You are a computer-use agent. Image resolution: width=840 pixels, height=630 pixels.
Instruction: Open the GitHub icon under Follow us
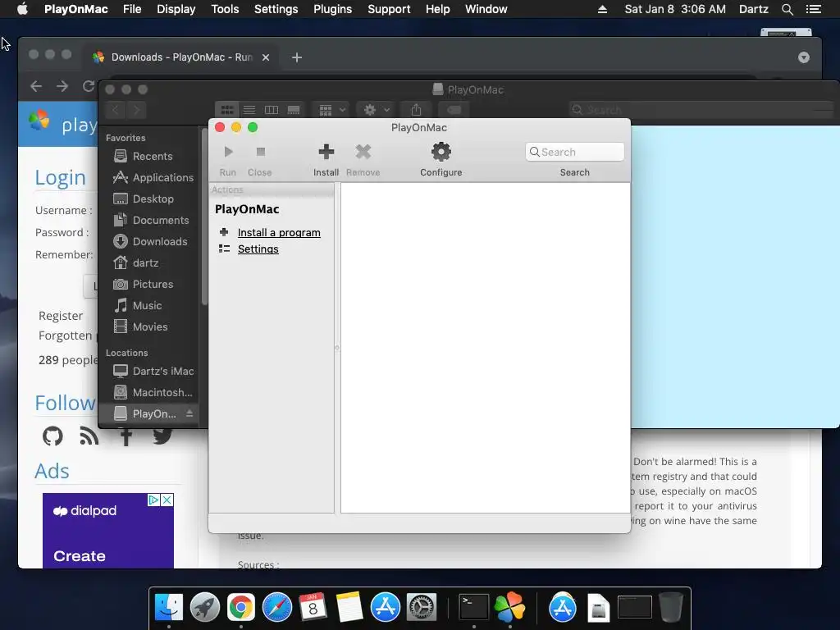[52, 436]
